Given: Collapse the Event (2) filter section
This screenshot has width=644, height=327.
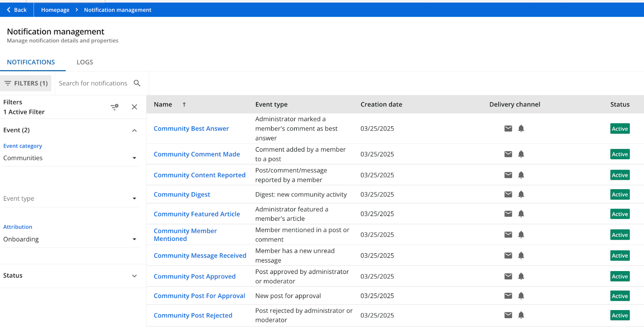Looking at the screenshot, I should 134,130.
